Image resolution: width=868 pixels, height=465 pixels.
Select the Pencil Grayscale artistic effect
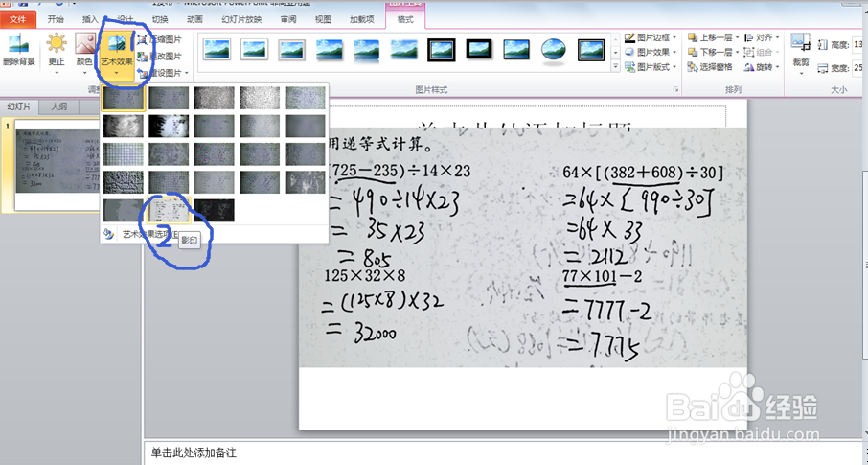(x=215, y=98)
